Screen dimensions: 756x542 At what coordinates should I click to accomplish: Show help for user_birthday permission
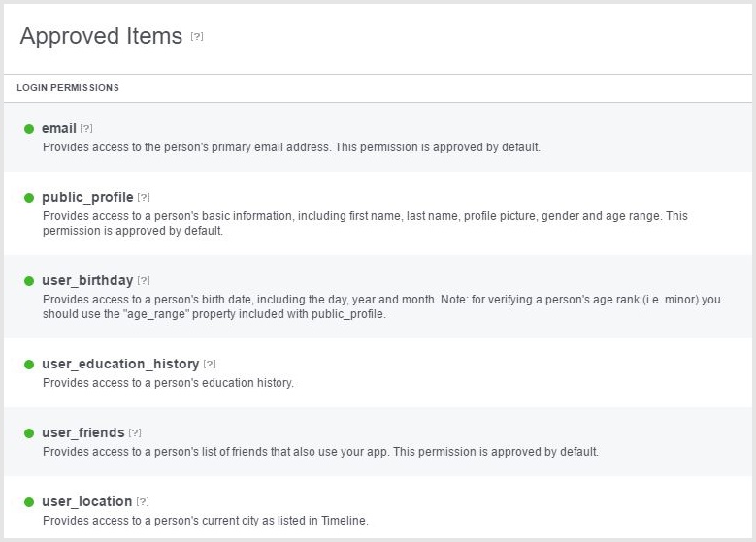(x=144, y=281)
